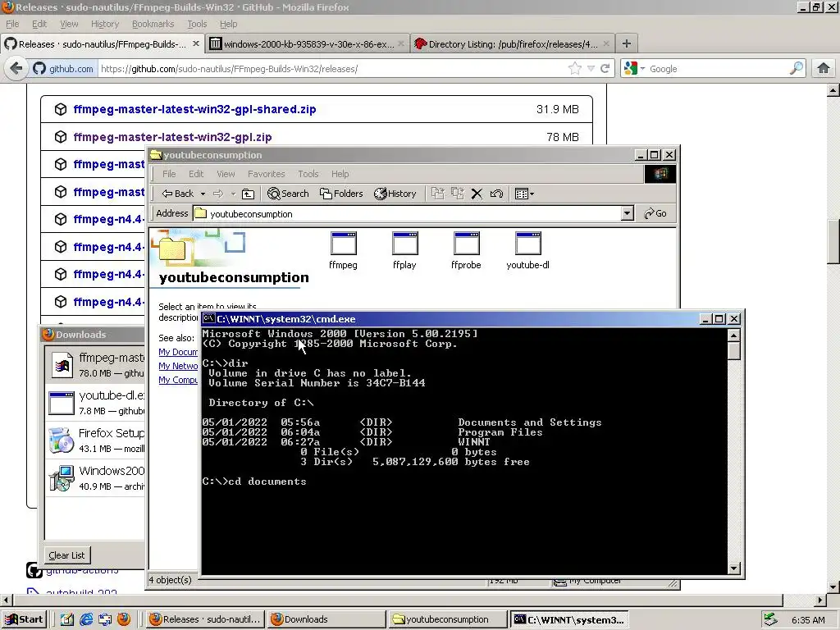Image resolution: width=840 pixels, height=630 pixels.
Task: Show Folders pane in Explorer
Action: (341, 194)
